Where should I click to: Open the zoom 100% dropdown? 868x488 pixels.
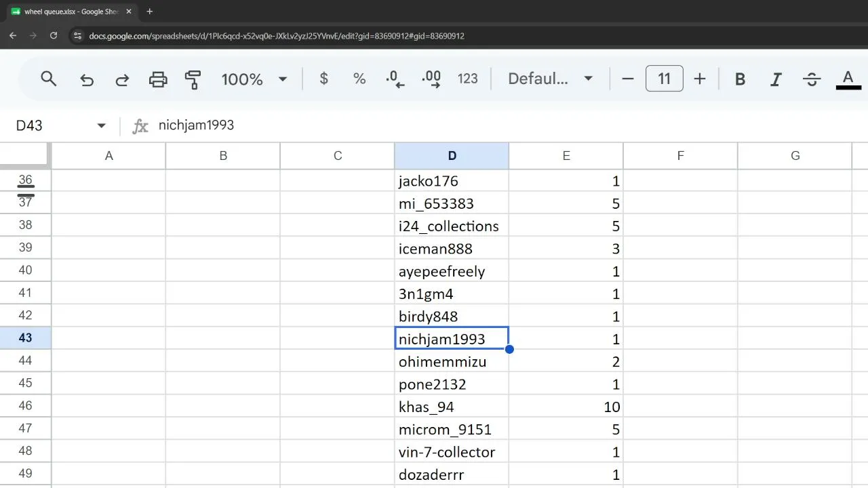254,79
